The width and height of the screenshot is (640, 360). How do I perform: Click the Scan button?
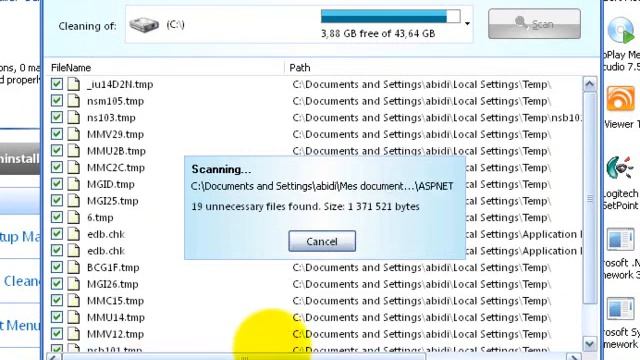tap(534, 24)
